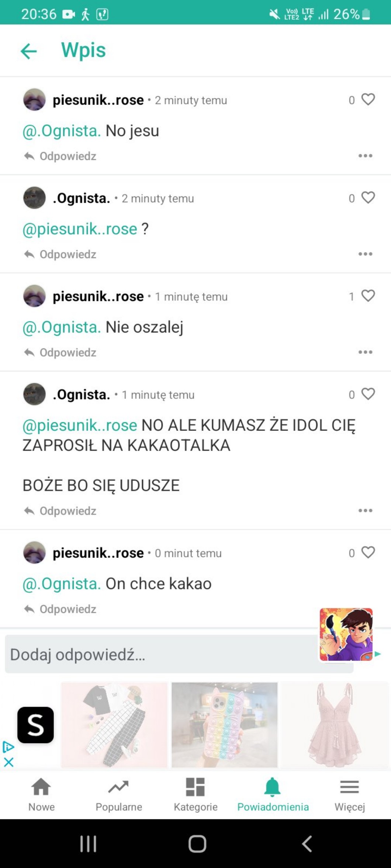Tap the back arrow next to Wpis
Viewport: 391px width, 868px height.
tap(29, 51)
